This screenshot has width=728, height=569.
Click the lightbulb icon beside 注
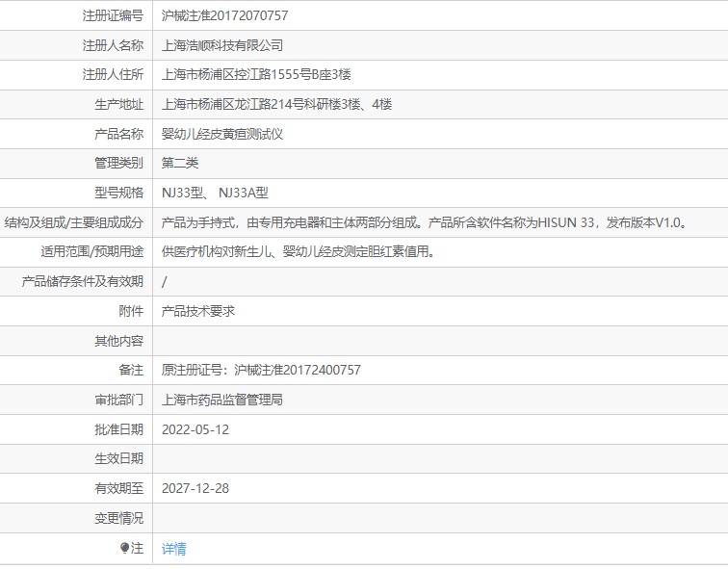(124, 548)
